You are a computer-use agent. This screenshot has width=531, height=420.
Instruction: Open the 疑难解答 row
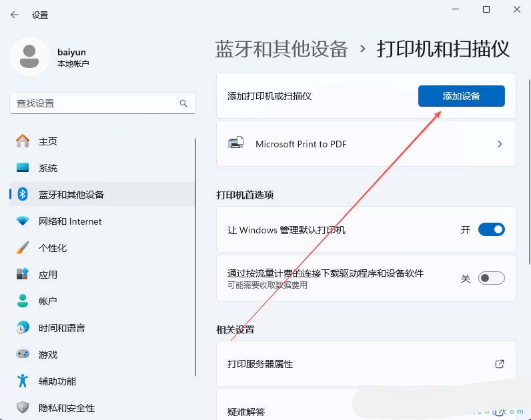[366, 405]
